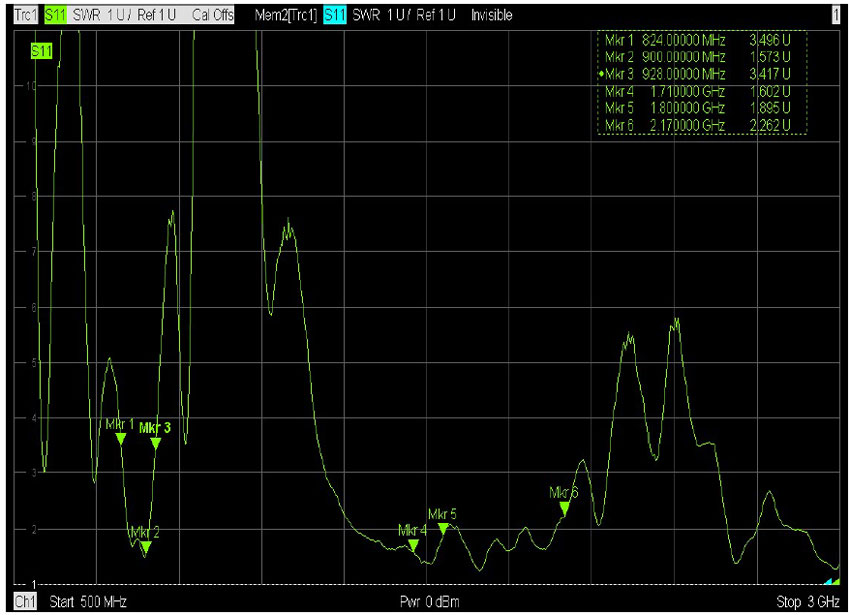Viewport: 850px width, 615px height.
Task: Click the cyan reference marker, bottom right corner
Action: (x=828, y=581)
